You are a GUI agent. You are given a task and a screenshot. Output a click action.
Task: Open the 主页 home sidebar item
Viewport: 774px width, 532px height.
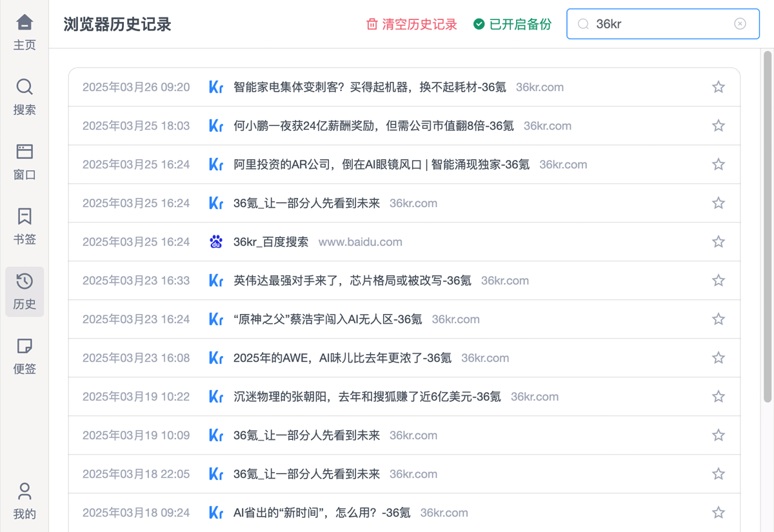25,32
